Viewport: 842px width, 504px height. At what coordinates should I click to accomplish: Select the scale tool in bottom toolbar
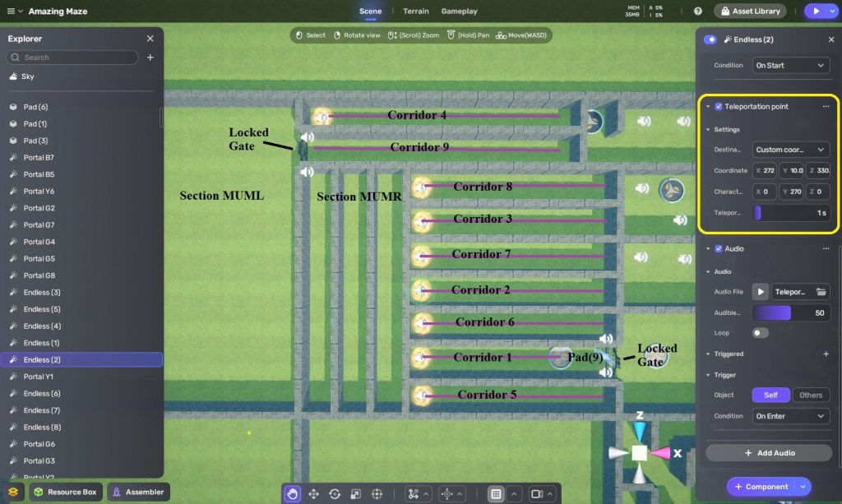(x=356, y=493)
